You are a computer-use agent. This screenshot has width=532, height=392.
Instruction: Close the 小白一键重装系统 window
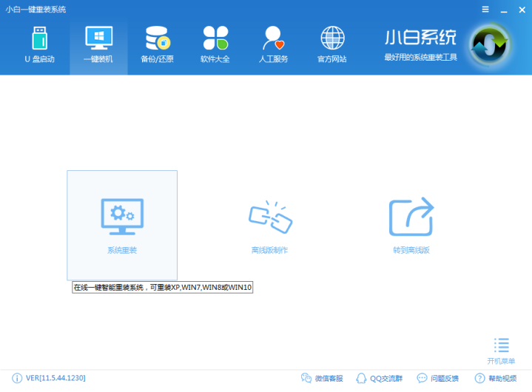[x=522, y=10]
